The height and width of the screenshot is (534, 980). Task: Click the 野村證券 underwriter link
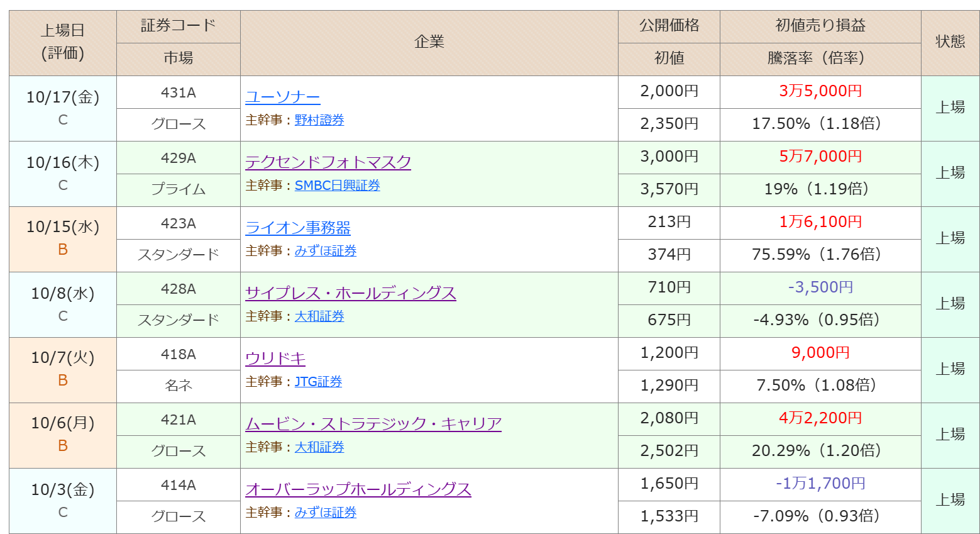[319, 120]
